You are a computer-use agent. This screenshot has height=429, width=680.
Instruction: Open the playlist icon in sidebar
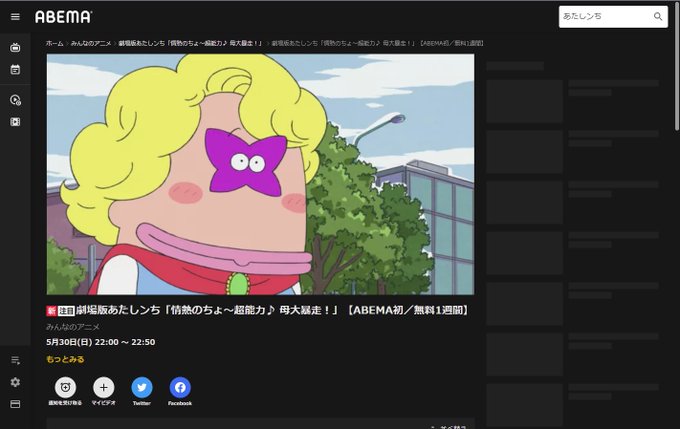(15, 360)
